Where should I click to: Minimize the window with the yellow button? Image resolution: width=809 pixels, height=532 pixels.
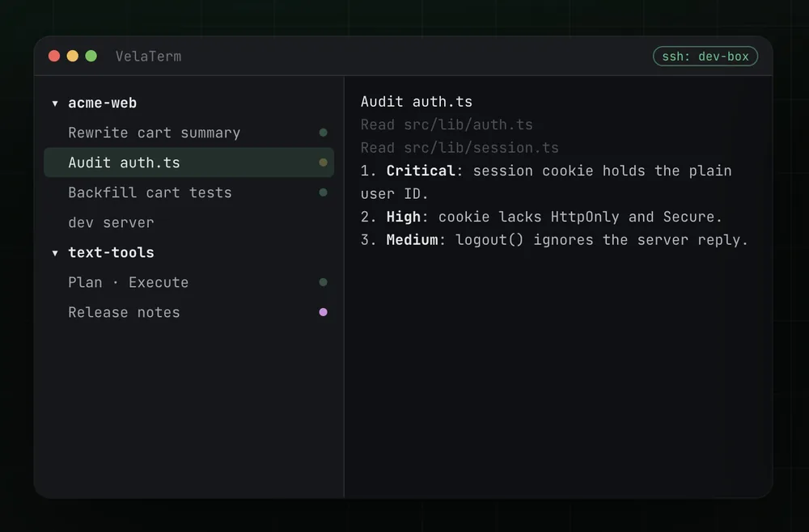[73, 56]
